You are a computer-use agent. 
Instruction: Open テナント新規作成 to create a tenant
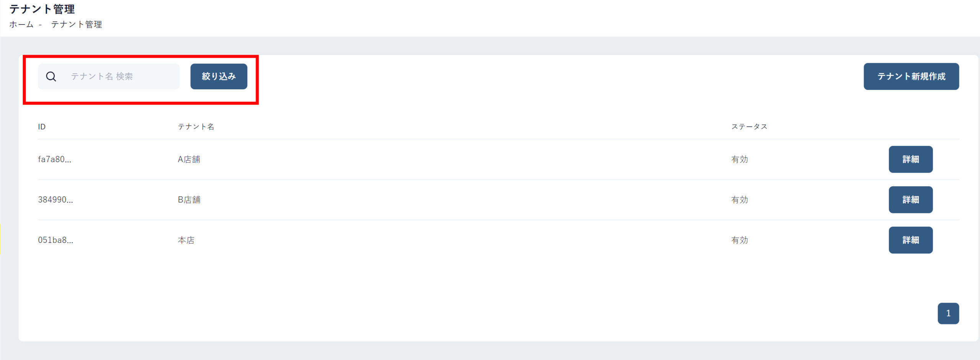coord(911,77)
